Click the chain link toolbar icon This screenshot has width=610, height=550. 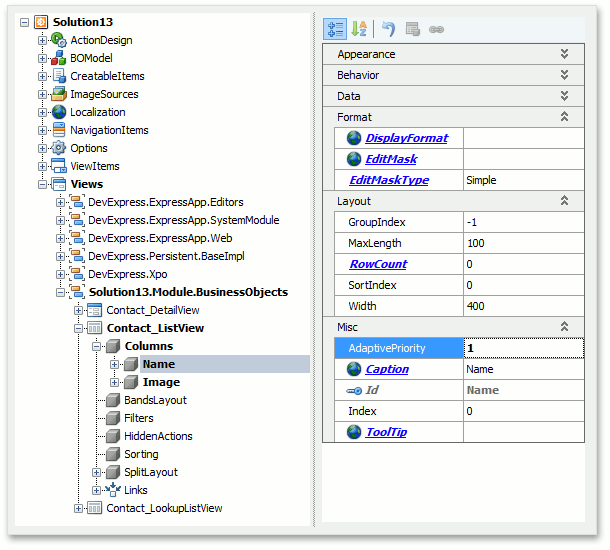coord(436,30)
